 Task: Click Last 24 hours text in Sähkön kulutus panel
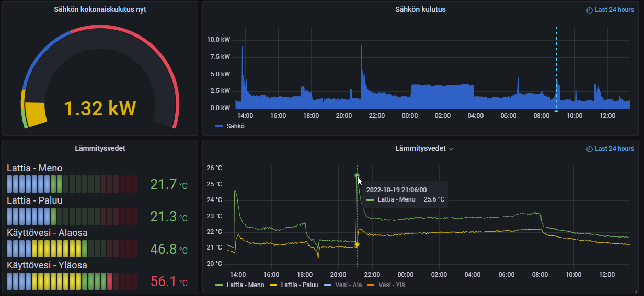(x=614, y=10)
